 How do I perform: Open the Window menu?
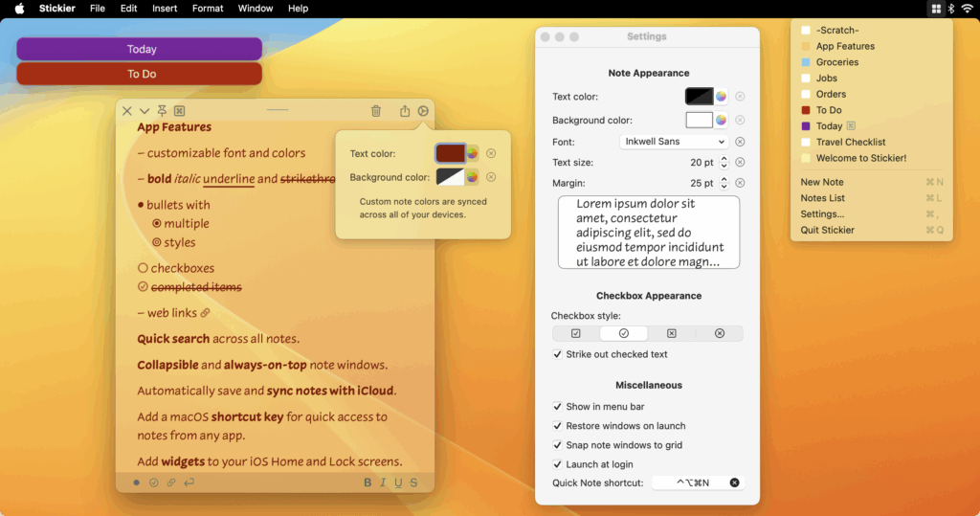(x=255, y=8)
